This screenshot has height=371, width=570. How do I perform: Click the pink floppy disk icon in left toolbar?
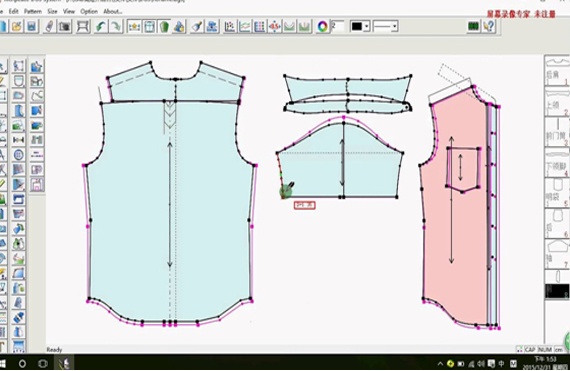coord(37,185)
